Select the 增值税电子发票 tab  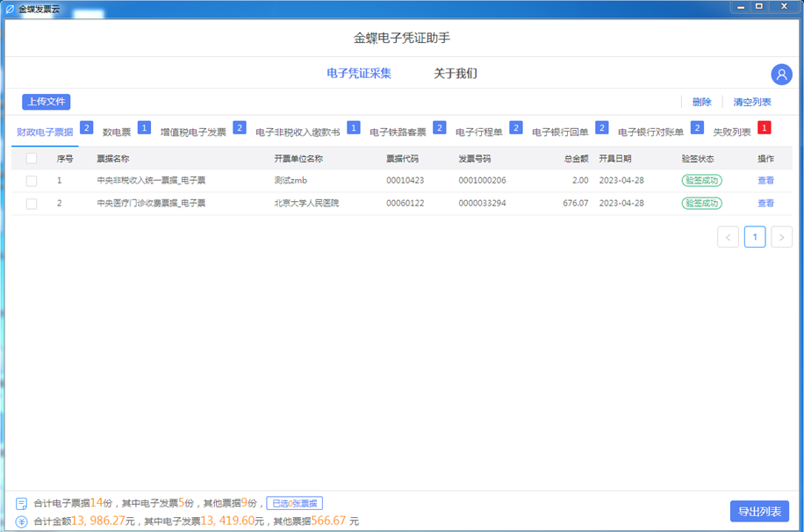click(x=193, y=133)
